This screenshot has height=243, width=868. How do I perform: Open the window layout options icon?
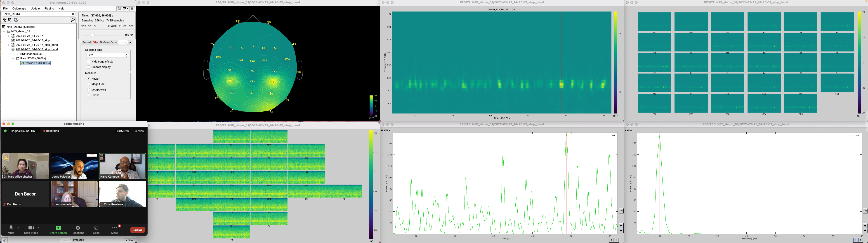click(x=126, y=9)
